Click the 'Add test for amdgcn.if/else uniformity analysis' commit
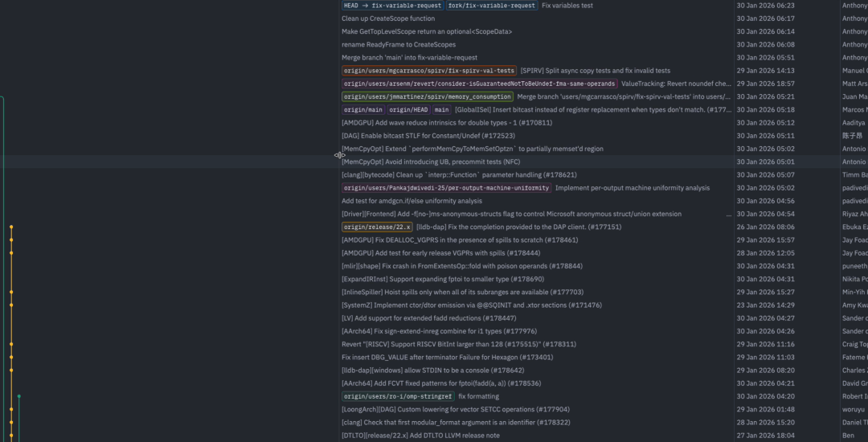868x442 pixels. click(x=411, y=201)
